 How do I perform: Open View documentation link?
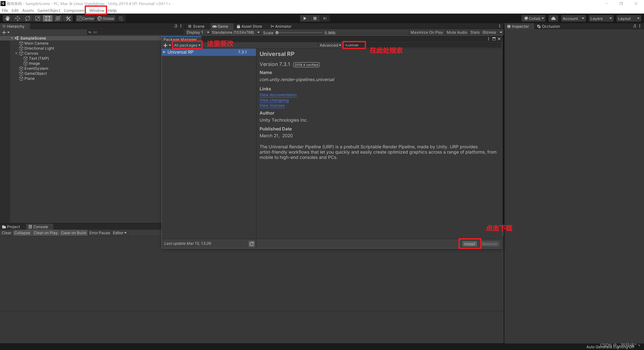(x=278, y=95)
